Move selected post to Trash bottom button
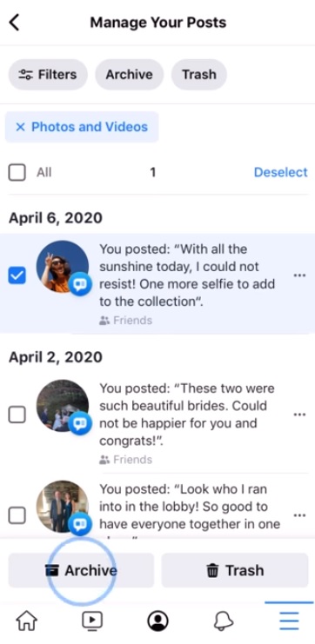315x644 pixels. [235, 570]
